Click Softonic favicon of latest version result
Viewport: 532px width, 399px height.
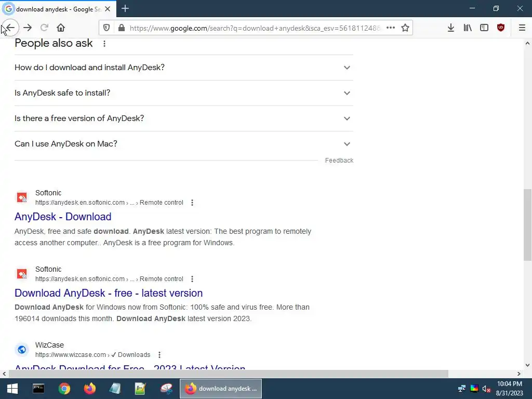click(22, 274)
